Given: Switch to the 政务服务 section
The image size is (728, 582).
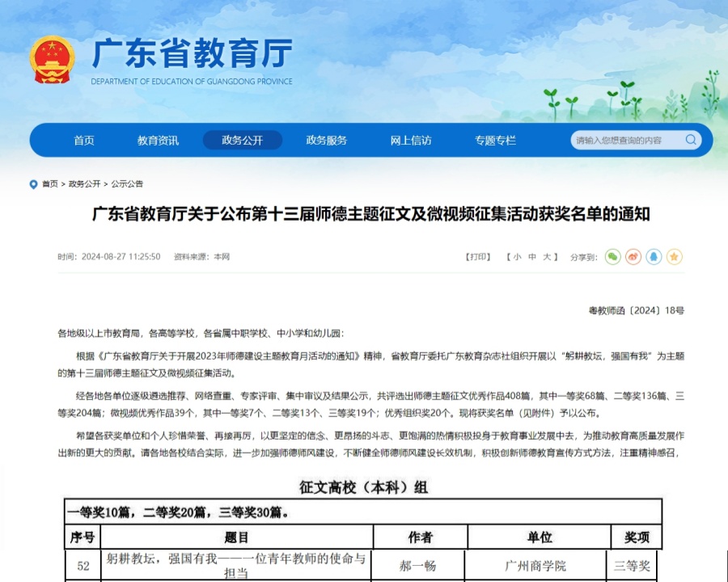Looking at the screenshot, I should [x=325, y=139].
